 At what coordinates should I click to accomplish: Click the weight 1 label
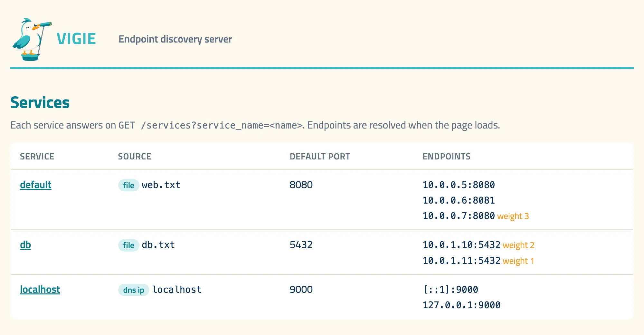(x=518, y=261)
